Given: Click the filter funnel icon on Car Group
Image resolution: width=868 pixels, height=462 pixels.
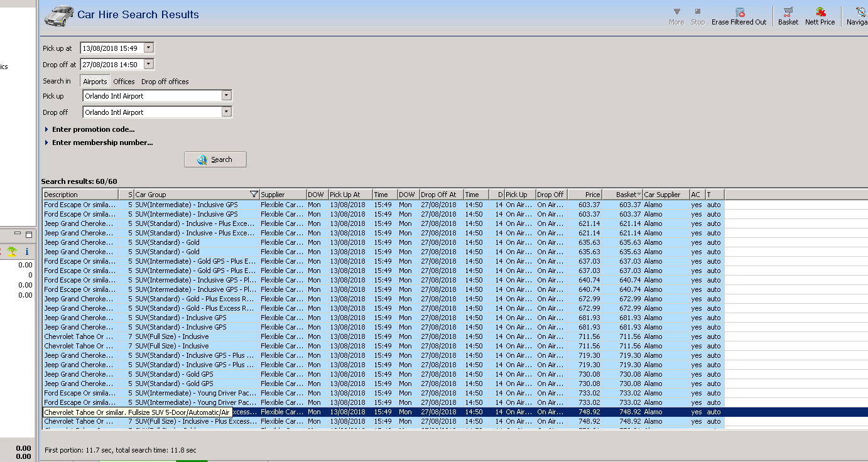Looking at the screenshot, I should coord(254,195).
